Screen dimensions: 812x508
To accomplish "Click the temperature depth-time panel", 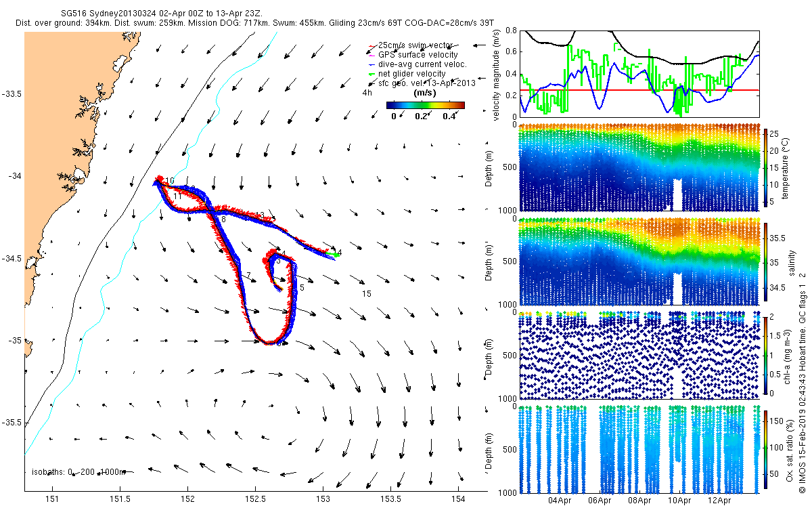I will coord(639,166).
